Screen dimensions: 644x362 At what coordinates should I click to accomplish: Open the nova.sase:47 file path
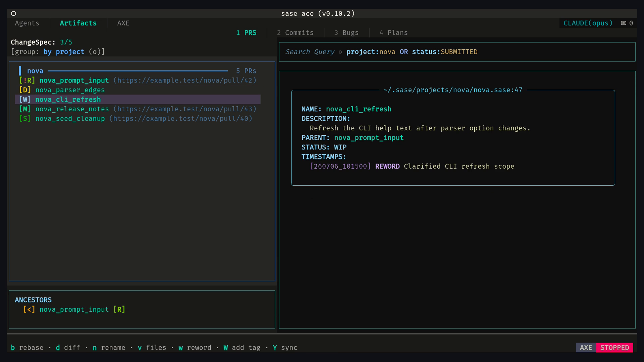[453, 90]
